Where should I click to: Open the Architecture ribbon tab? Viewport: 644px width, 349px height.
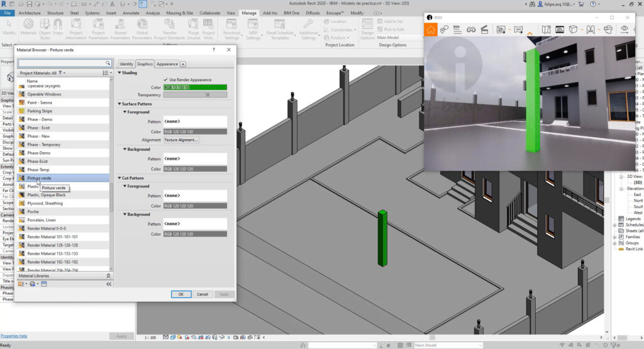click(31, 13)
